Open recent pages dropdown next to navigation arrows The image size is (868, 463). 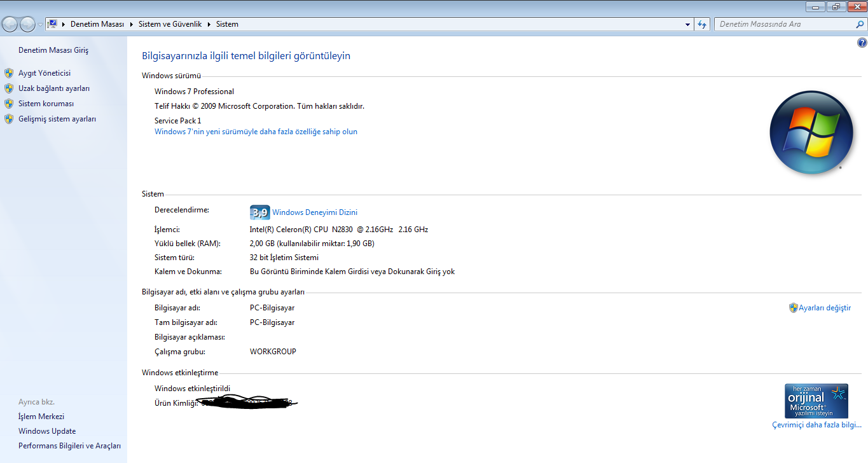[41, 25]
